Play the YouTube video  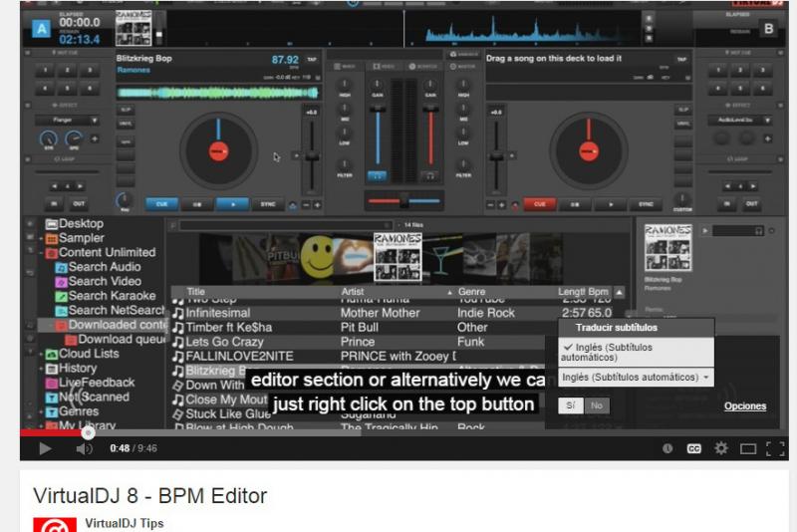pyautogui.click(x=45, y=448)
